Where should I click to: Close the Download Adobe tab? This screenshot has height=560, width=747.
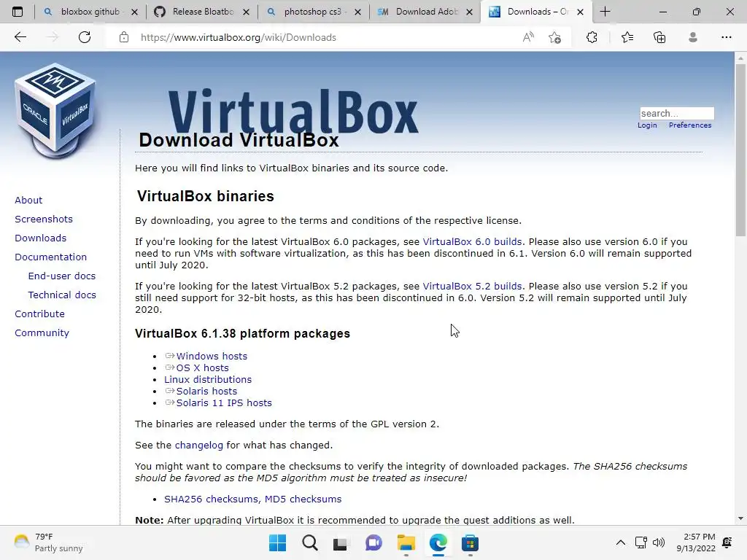(469, 12)
